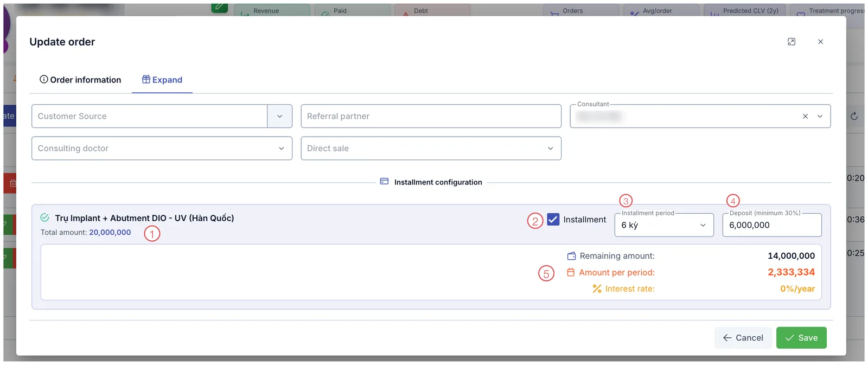Close the Update order dialog

[820, 42]
